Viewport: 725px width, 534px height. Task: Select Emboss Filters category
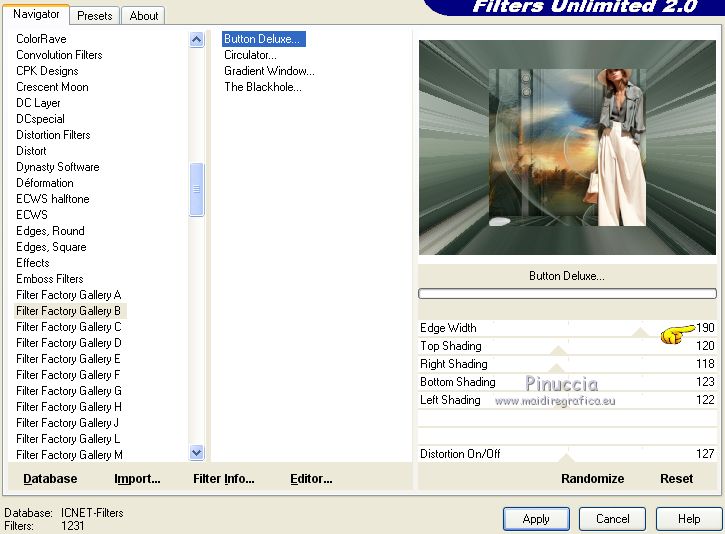click(50, 279)
